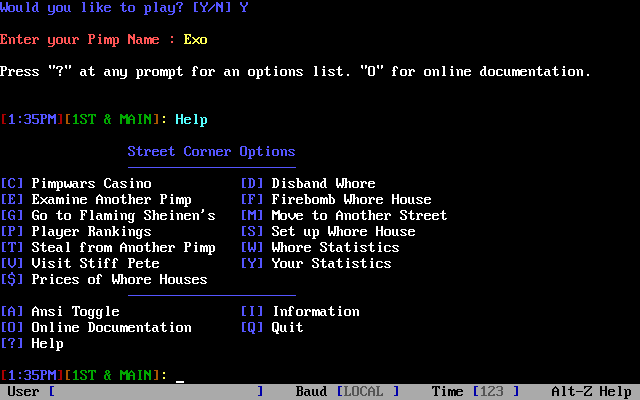
Task: Open the Player Rankings option
Action: coord(76,231)
